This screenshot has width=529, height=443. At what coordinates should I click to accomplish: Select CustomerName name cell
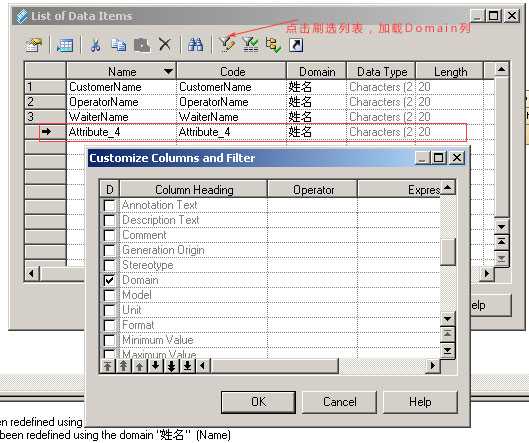click(x=121, y=87)
